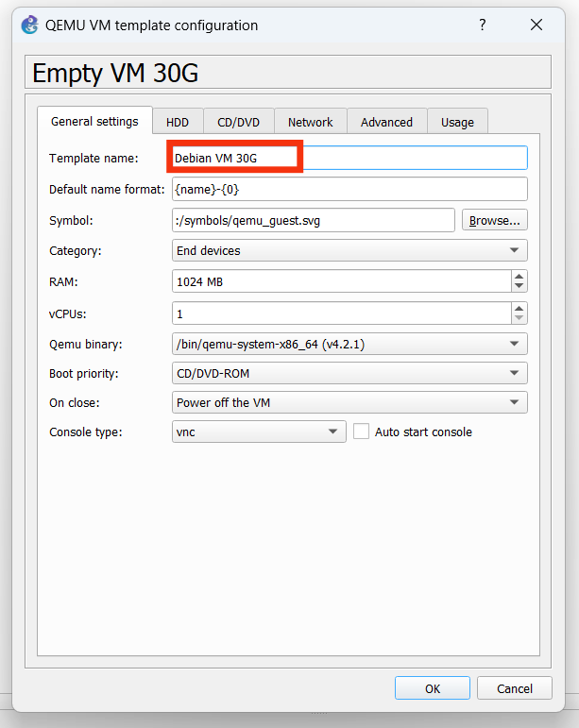Click the Browse button for Symbol
Screen dimensions: 579x728
[494, 220]
